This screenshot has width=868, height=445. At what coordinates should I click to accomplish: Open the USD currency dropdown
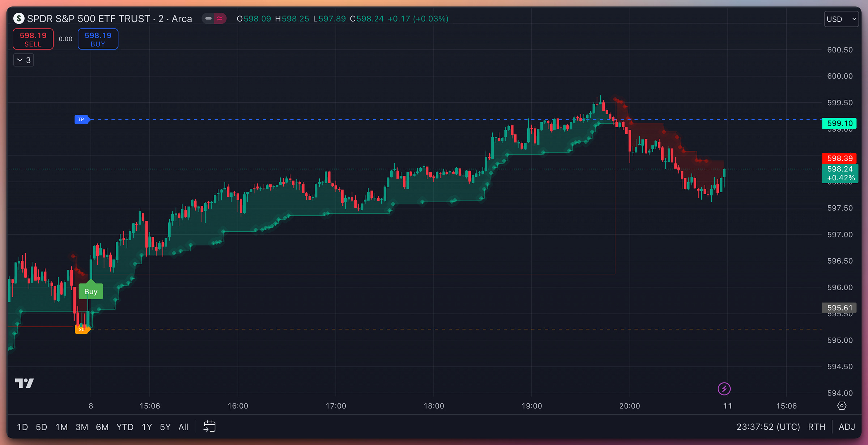click(x=841, y=19)
